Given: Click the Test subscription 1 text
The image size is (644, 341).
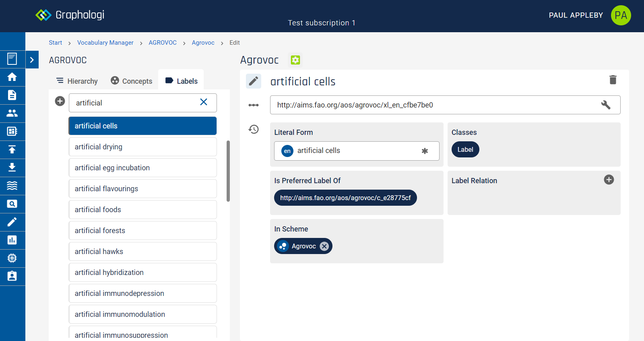Looking at the screenshot, I should (322, 23).
